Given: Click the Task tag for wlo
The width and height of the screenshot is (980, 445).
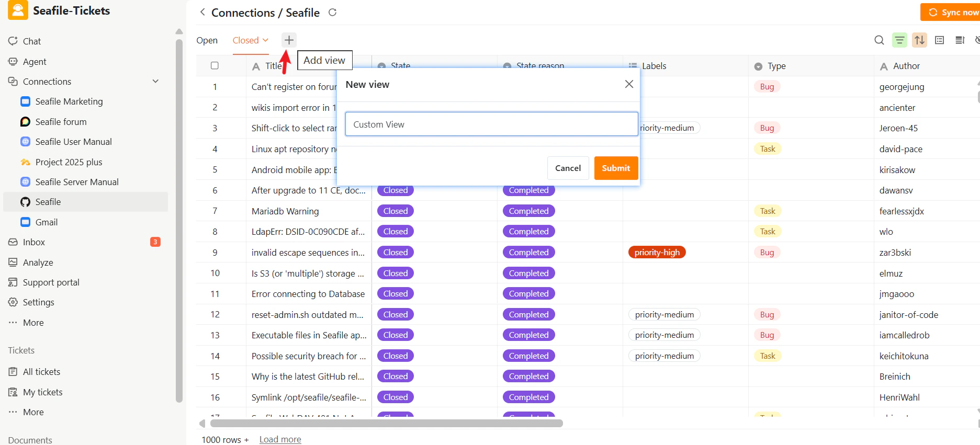Looking at the screenshot, I should (768, 232).
